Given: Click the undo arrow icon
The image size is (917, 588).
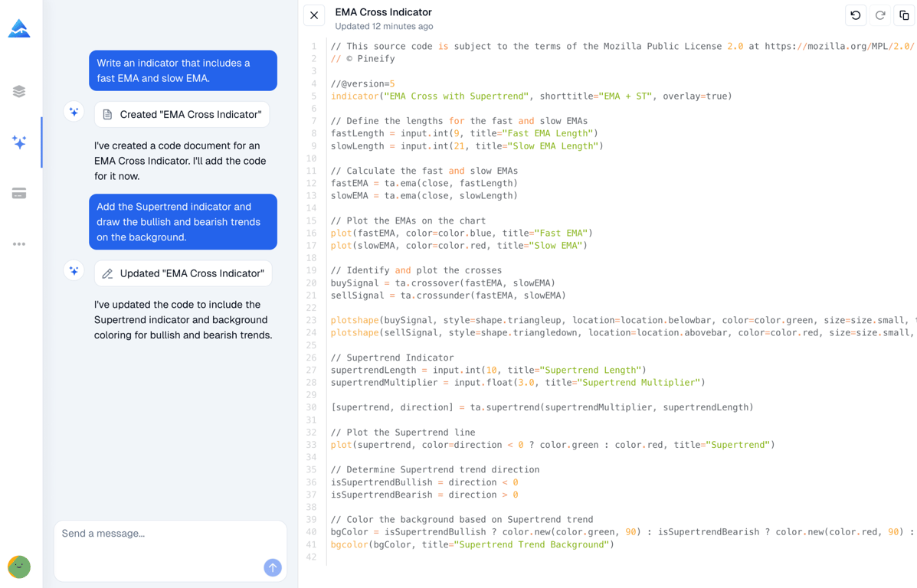Looking at the screenshot, I should tap(856, 15).
